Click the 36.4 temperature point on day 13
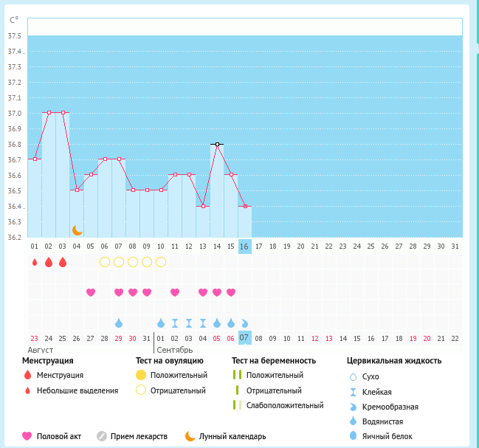The image size is (479, 448). (x=203, y=207)
